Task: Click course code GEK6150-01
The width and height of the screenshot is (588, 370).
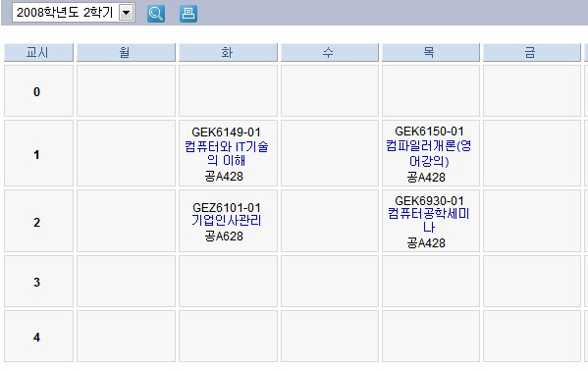Action: point(429,132)
